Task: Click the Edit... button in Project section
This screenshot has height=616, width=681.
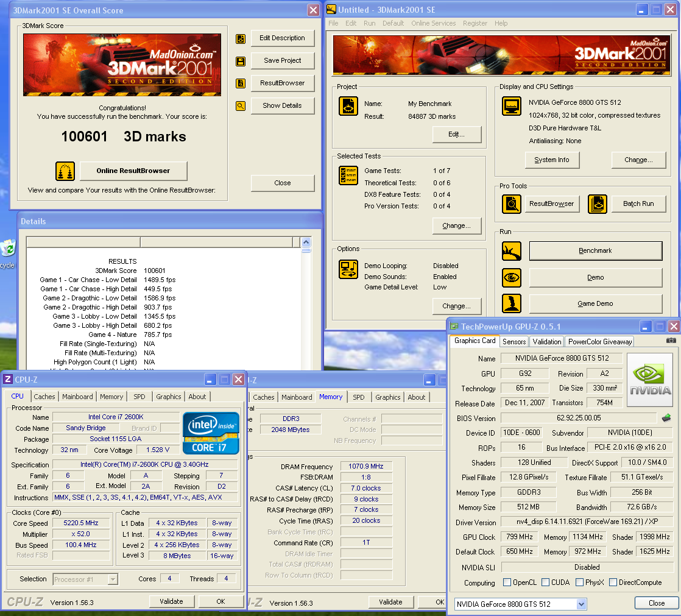Action: [456, 134]
